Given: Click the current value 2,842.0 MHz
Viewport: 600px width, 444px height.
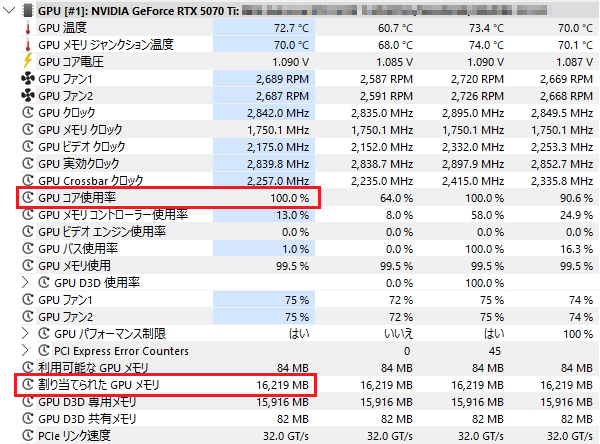Looking at the screenshot, I should click(278, 113).
